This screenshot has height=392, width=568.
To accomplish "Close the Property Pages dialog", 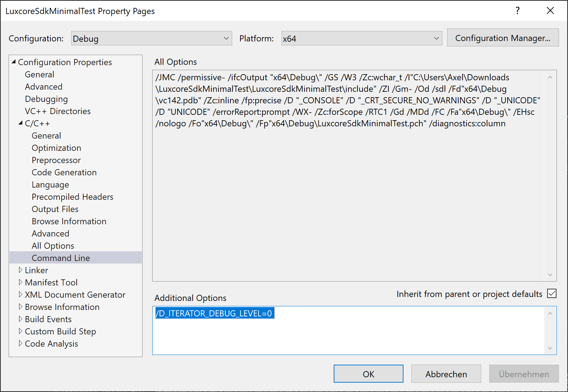I will pyautogui.click(x=550, y=11).
